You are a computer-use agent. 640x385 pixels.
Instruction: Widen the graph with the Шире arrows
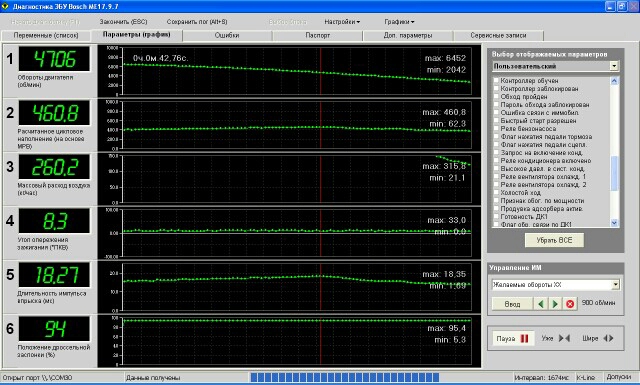(x=608, y=338)
